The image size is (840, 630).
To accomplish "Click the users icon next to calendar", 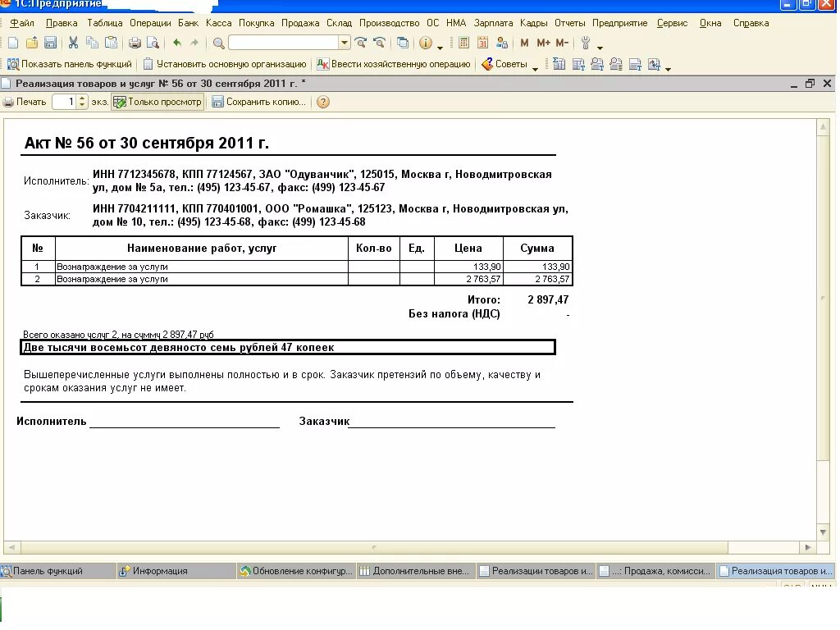I will point(502,43).
